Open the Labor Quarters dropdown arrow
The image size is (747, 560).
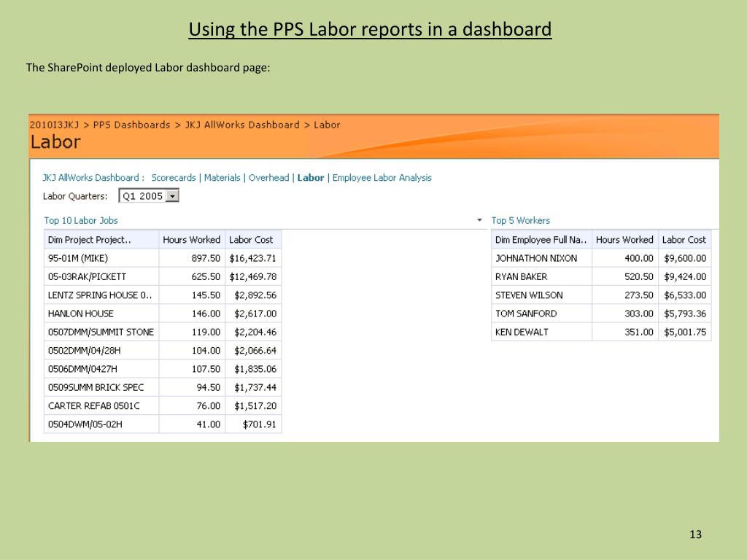click(x=172, y=195)
